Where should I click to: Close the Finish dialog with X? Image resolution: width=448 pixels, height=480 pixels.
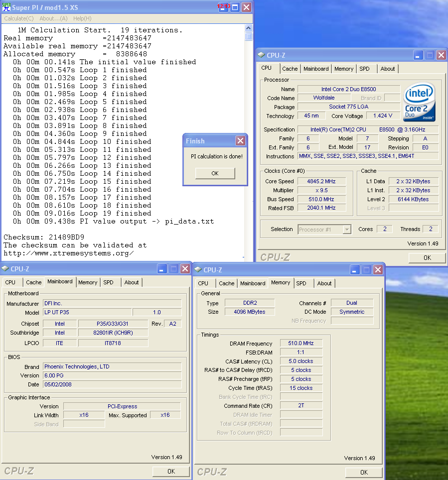[x=241, y=141]
